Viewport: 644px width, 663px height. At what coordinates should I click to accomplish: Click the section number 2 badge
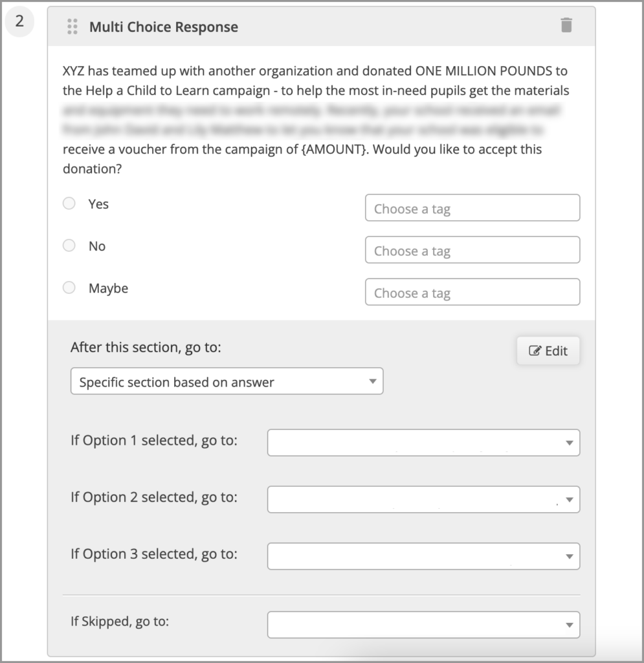click(19, 21)
